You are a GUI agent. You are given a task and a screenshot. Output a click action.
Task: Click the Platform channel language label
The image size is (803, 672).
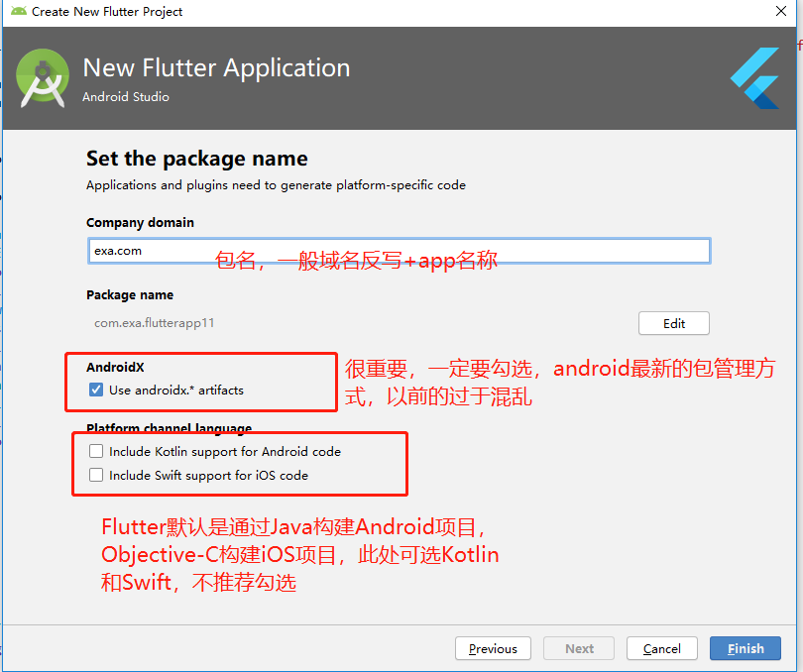pos(169,429)
